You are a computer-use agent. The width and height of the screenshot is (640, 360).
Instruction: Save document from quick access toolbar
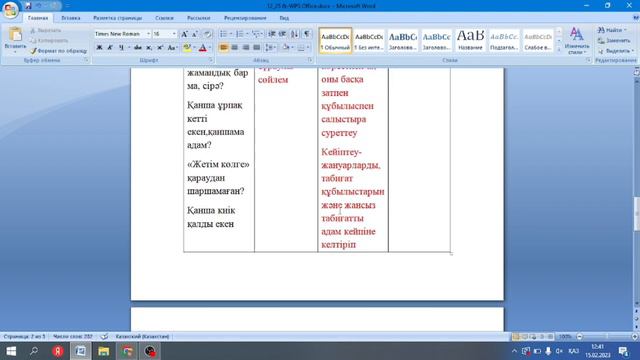(28, 6)
